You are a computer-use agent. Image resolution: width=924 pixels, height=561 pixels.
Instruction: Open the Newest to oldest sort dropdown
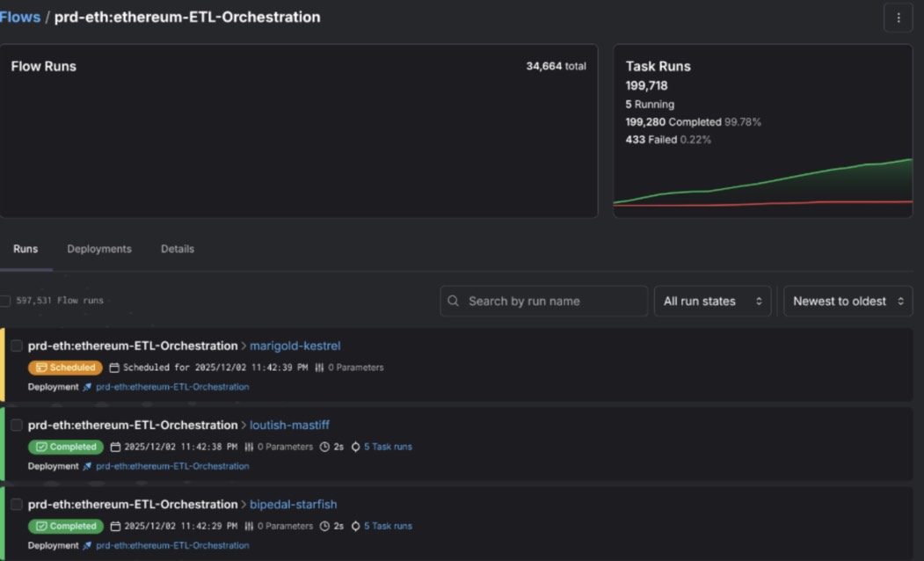click(848, 301)
